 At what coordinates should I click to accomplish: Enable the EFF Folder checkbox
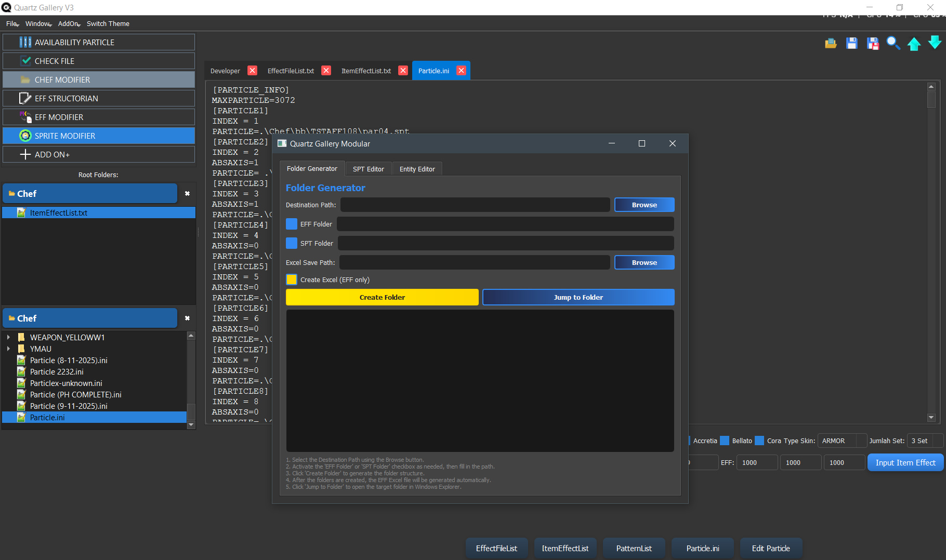click(292, 224)
